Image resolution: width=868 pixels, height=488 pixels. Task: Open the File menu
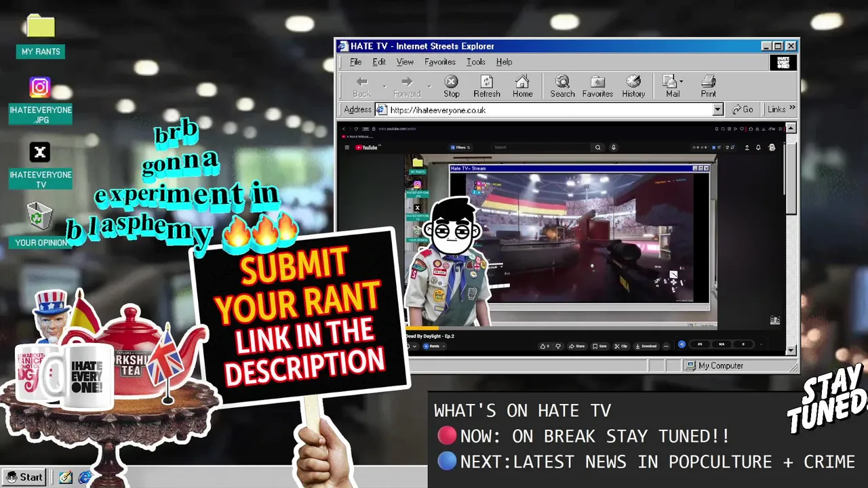355,62
